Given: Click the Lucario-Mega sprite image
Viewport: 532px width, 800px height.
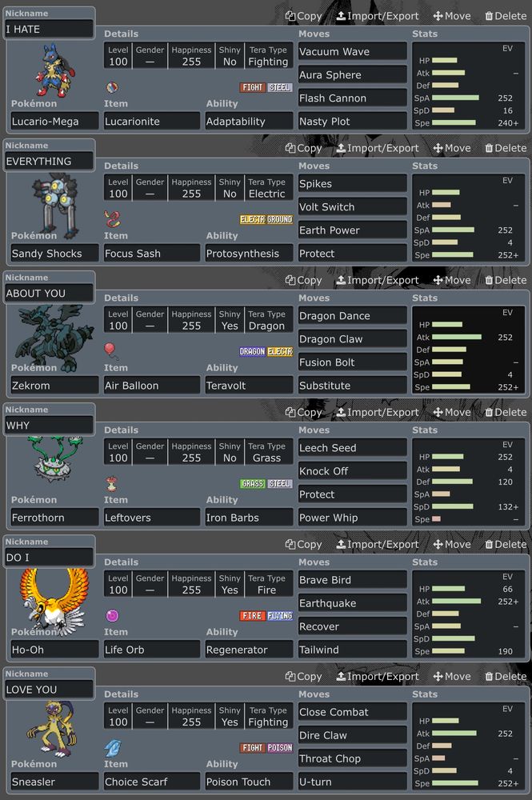Looking at the screenshot, I should [x=55, y=70].
